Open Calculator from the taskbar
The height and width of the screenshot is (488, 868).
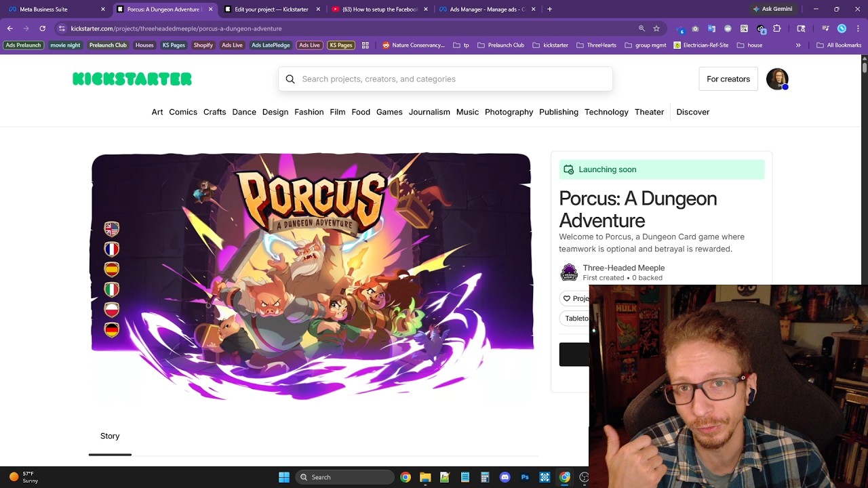pyautogui.click(x=485, y=477)
